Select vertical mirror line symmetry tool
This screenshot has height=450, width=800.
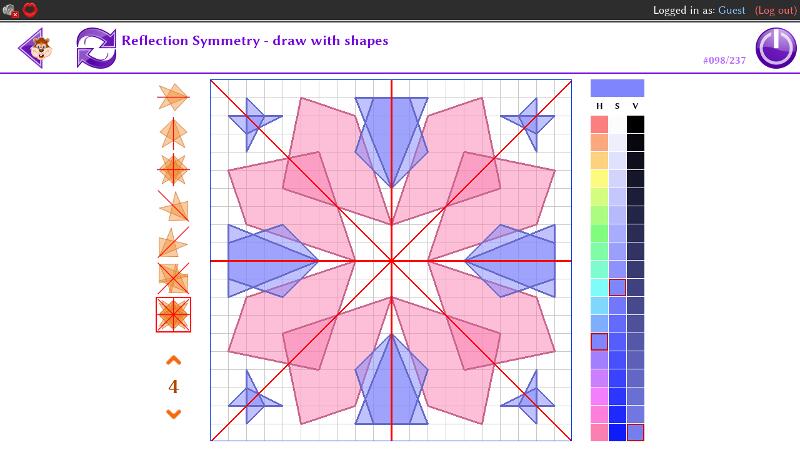coord(173,133)
